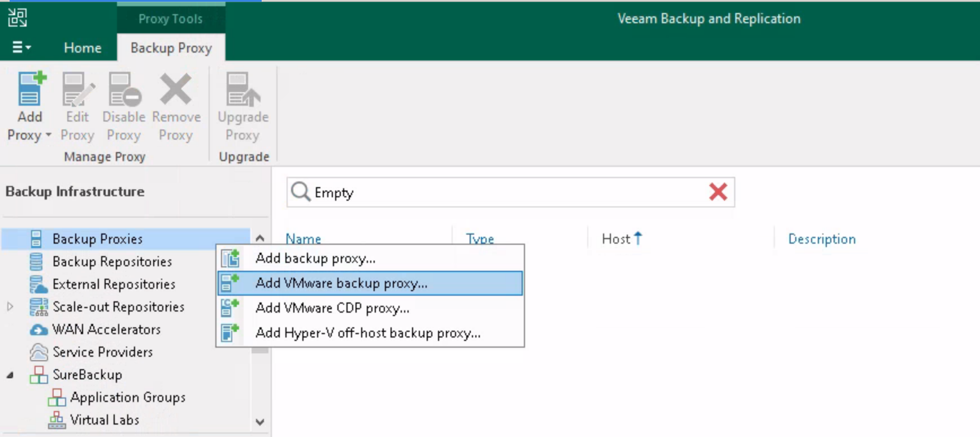
Task: Click the Backup Repositories node icon
Action: [x=37, y=262]
